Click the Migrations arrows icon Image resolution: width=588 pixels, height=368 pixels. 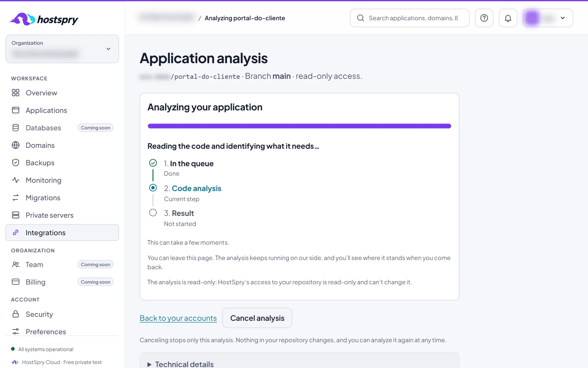pos(16,197)
